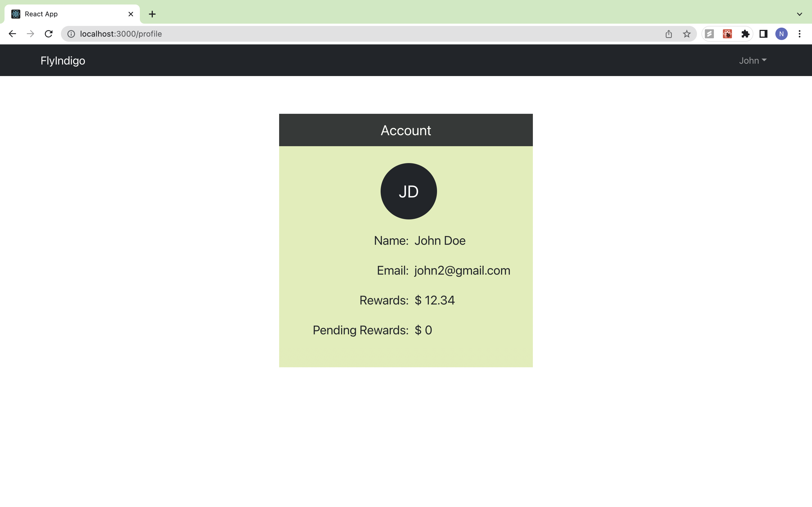The height and width of the screenshot is (507, 812).
Task: Click the site information icon near the URL
Action: [x=71, y=34]
